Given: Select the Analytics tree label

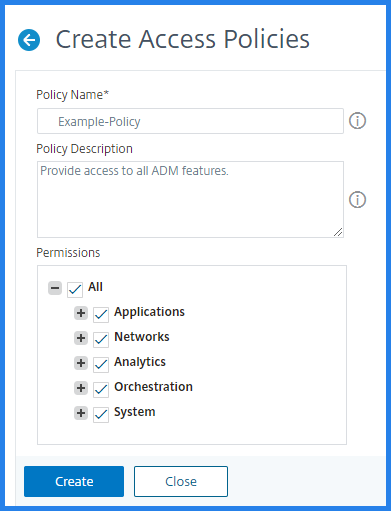Looking at the screenshot, I should tap(140, 362).
